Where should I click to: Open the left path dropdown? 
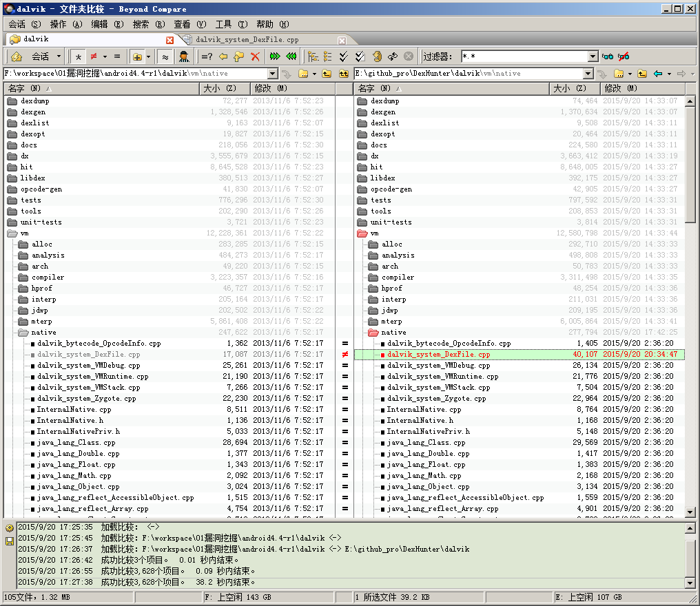273,74
